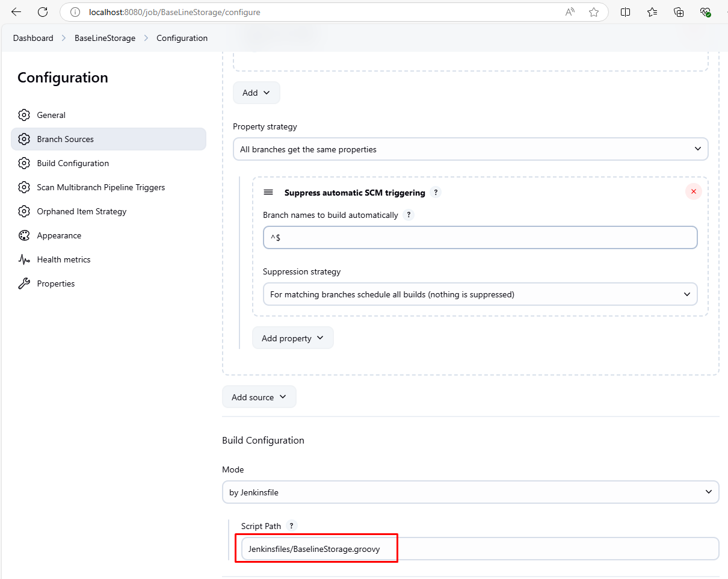Viewport: 728px width, 579px height.
Task: Click the browser refresh icon
Action: click(x=43, y=12)
